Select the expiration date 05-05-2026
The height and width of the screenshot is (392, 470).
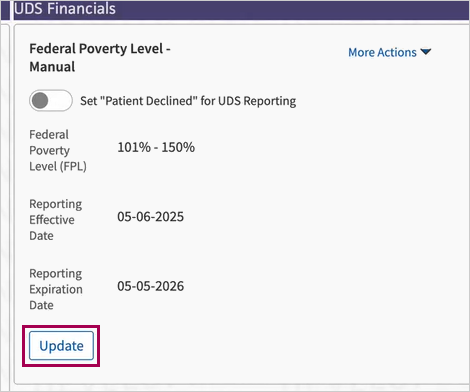(150, 286)
